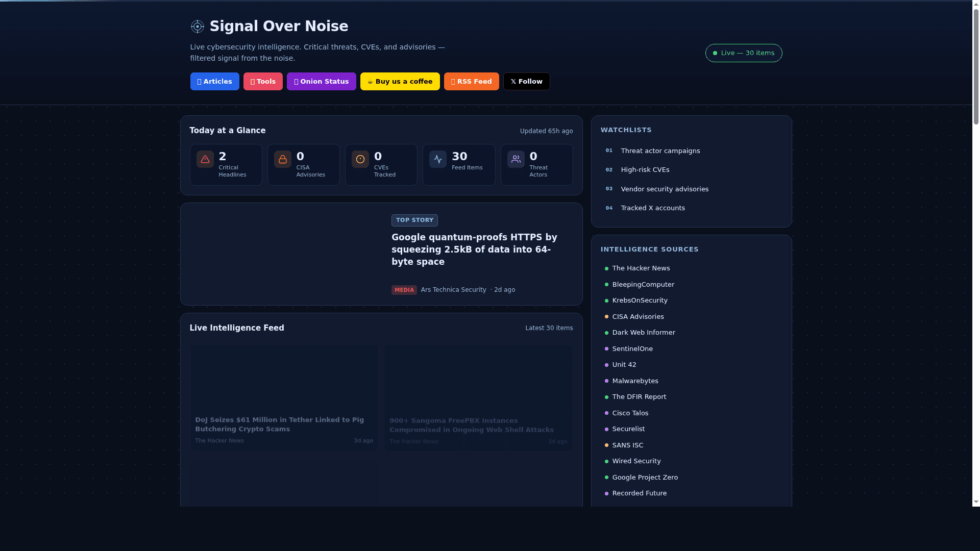Image resolution: width=980 pixels, height=551 pixels.
Task: Click the people icon on Threat Actors card
Action: [x=516, y=159]
